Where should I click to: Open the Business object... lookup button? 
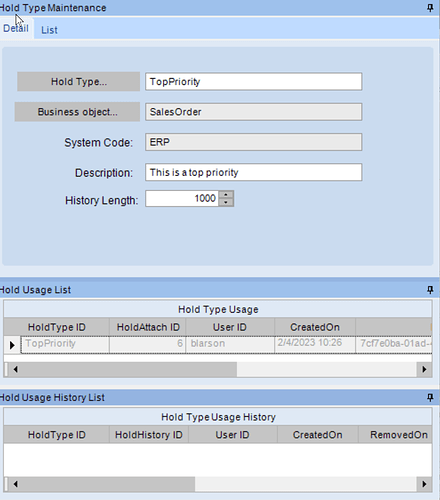(x=77, y=112)
